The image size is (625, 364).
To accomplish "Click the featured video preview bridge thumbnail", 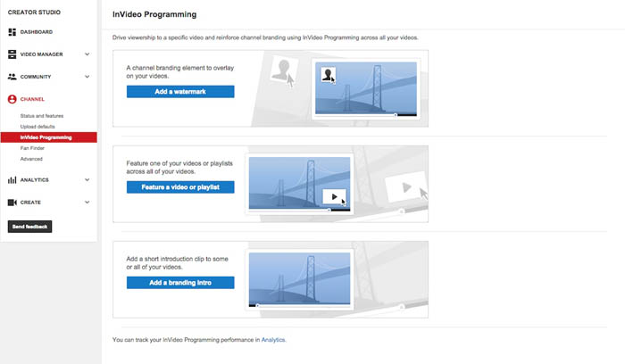I will coord(299,184).
